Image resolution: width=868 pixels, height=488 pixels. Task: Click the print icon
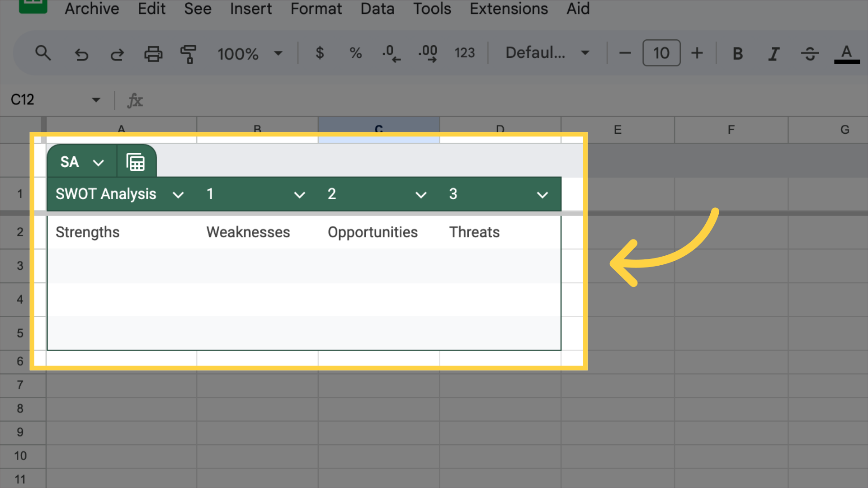pos(153,54)
